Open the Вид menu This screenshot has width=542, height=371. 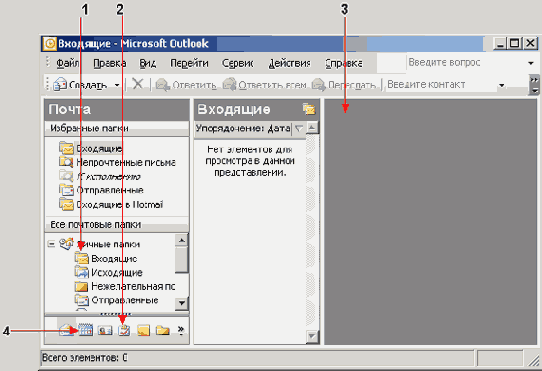[148, 63]
